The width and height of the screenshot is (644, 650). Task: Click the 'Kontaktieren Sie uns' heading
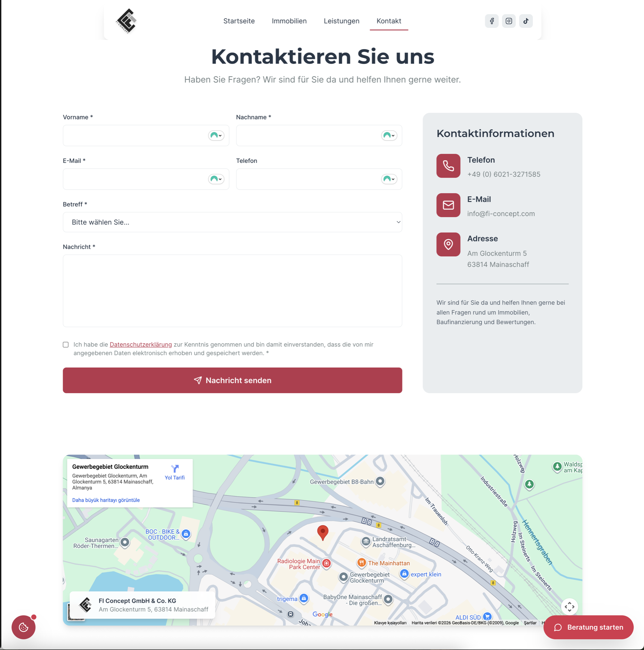click(322, 56)
